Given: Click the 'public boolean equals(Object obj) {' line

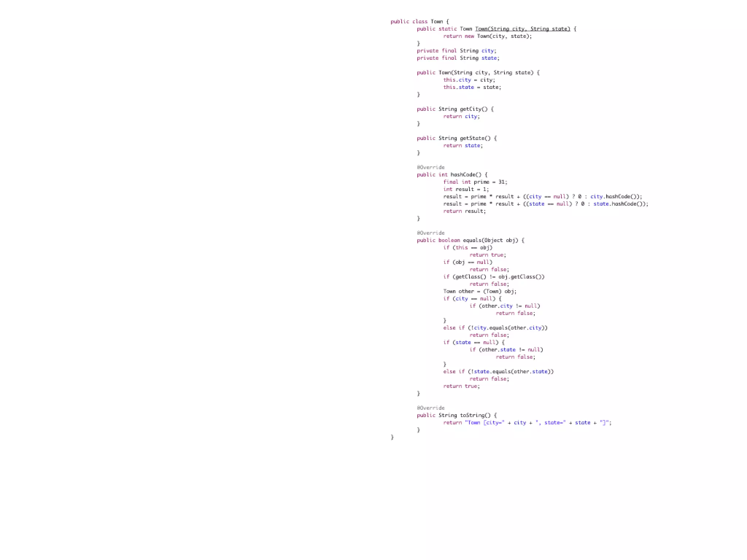Looking at the screenshot, I should click(x=471, y=240).
